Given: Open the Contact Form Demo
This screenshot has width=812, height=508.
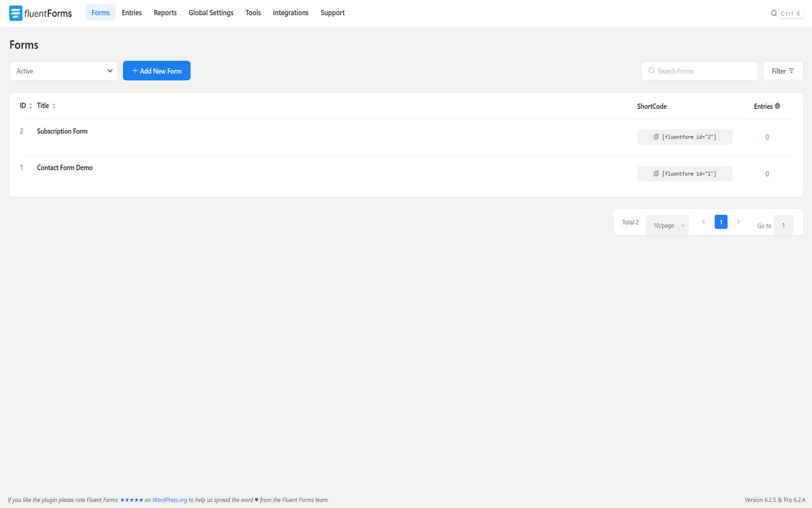Looking at the screenshot, I should coord(64,168).
